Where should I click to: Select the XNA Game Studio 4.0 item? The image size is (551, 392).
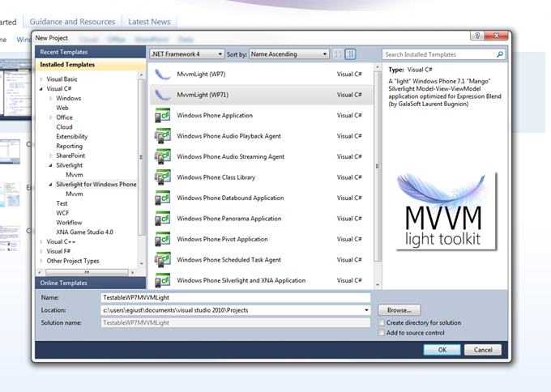click(84, 232)
